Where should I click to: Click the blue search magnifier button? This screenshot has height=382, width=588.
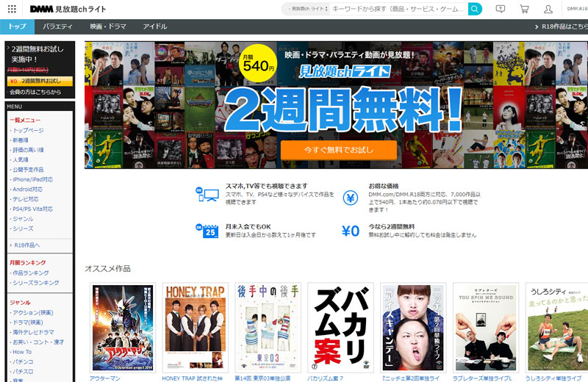(x=475, y=9)
